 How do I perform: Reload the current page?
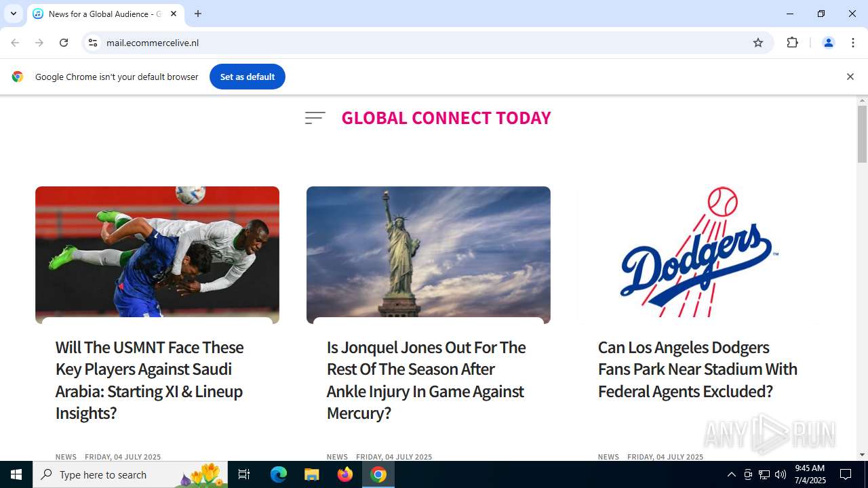point(64,43)
